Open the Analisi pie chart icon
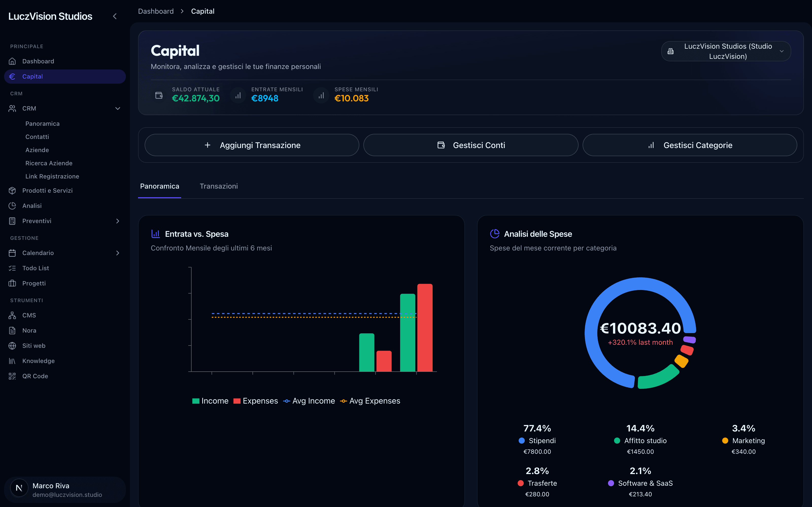 point(12,206)
